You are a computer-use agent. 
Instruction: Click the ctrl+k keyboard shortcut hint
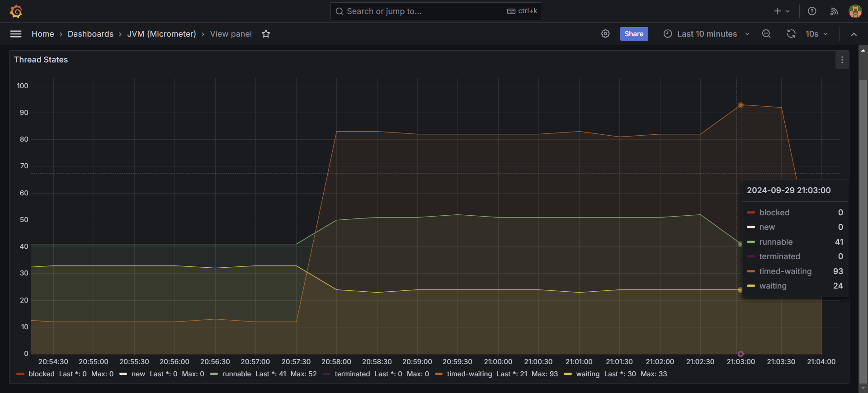(522, 11)
